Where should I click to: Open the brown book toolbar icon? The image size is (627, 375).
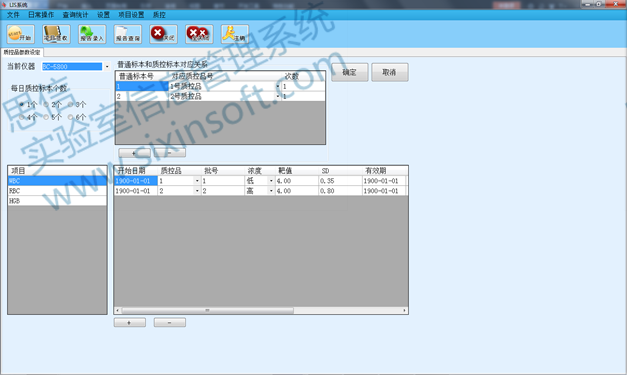pyautogui.click(x=56, y=34)
